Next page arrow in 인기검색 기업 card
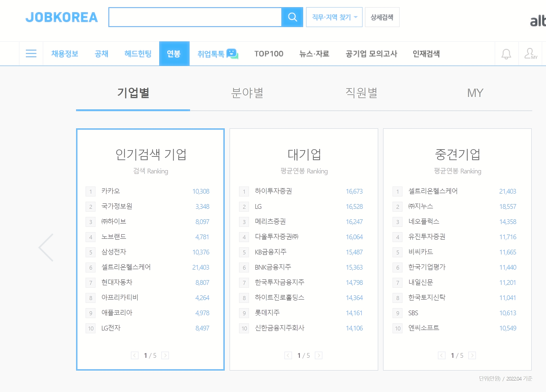The height and width of the screenshot is (392, 546). (165, 355)
